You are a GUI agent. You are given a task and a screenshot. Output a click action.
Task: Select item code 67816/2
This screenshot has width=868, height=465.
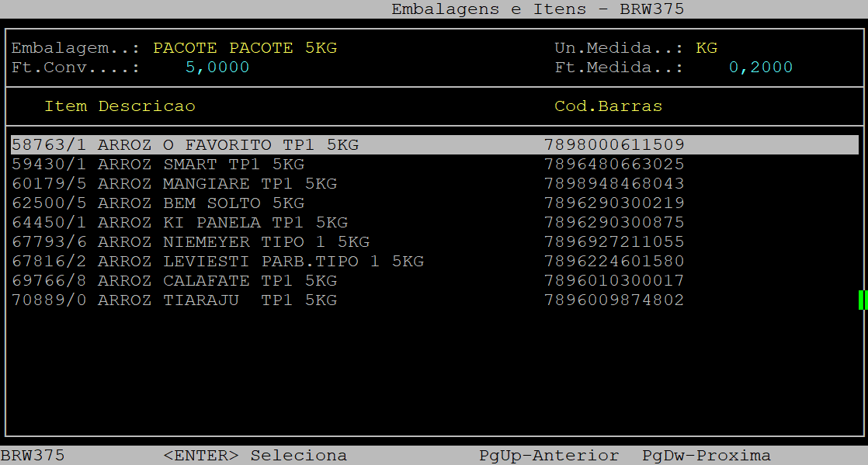49,262
